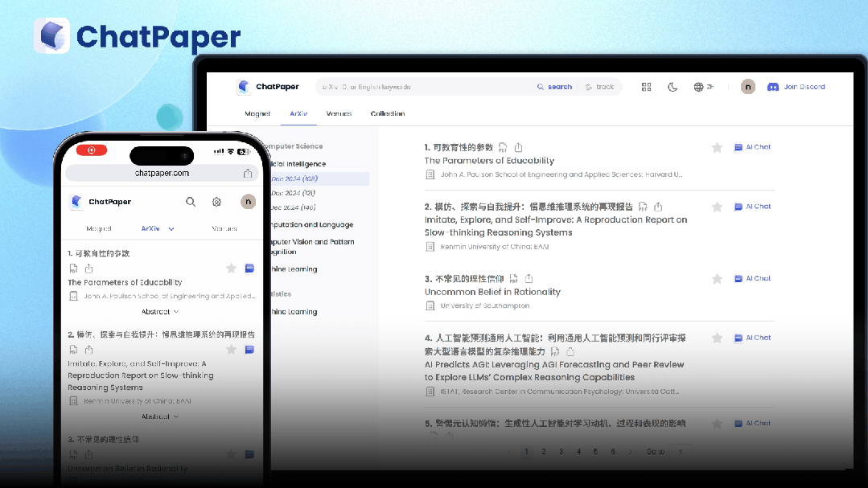Star the AI Predicts AGI paper
This screenshot has width=868, height=488.
pyautogui.click(x=717, y=338)
